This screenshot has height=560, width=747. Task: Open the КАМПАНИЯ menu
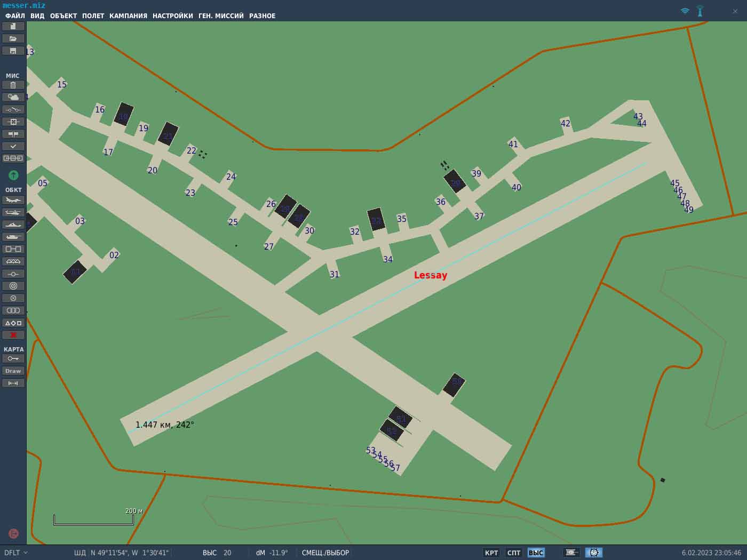click(128, 16)
